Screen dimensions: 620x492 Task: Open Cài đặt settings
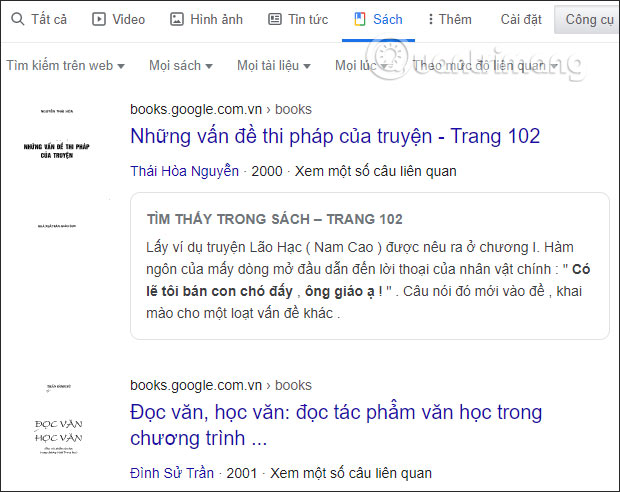point(521,19)
